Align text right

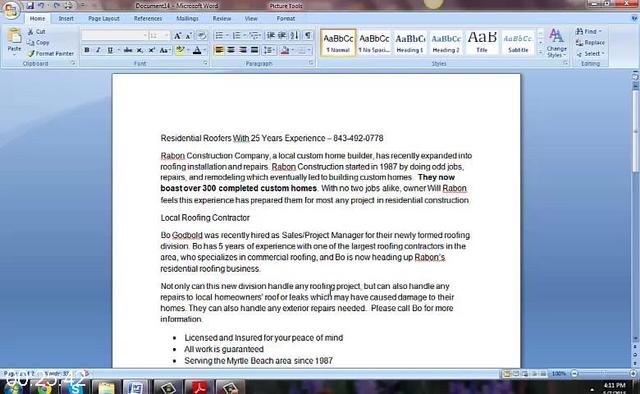pos(243,50)
